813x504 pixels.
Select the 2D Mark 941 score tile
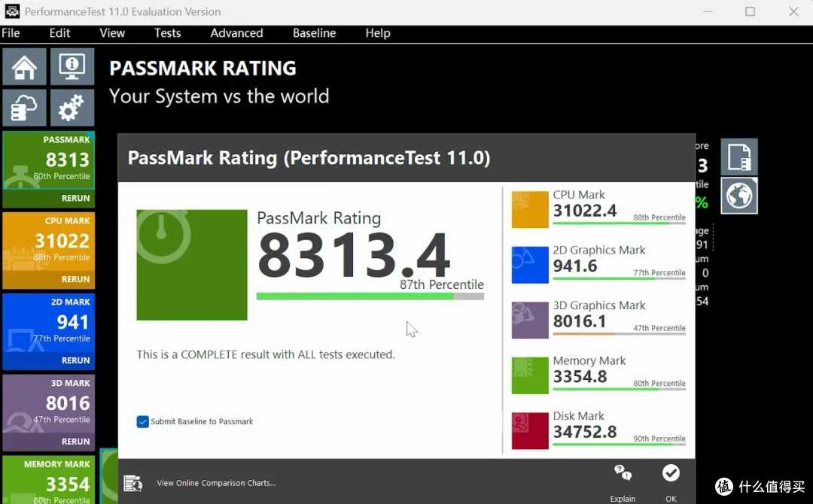pos(49,322)
